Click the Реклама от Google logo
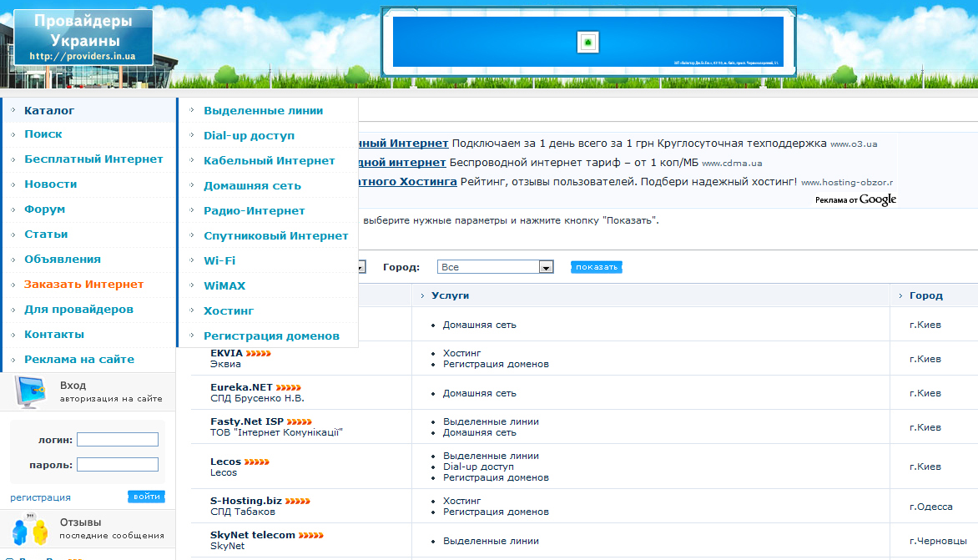Image resolution: width=978 pixels, height=560 pixels. (856, 199)
